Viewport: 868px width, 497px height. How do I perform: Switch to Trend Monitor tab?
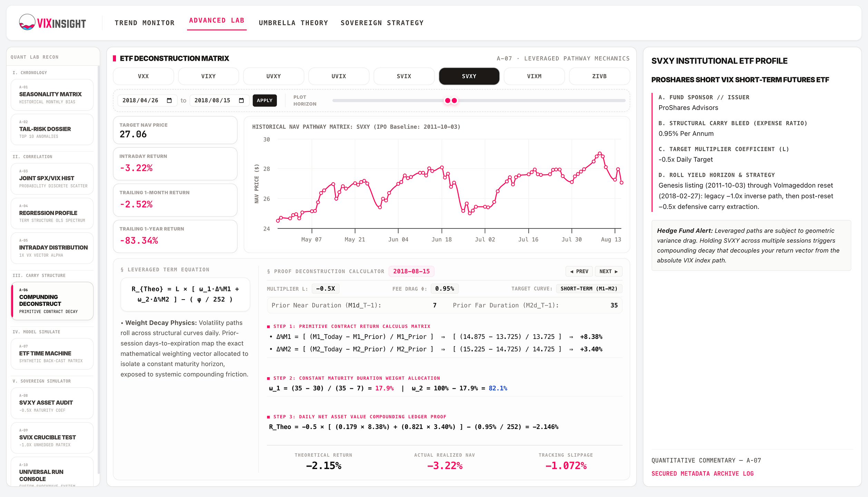[x=145, y=23]
